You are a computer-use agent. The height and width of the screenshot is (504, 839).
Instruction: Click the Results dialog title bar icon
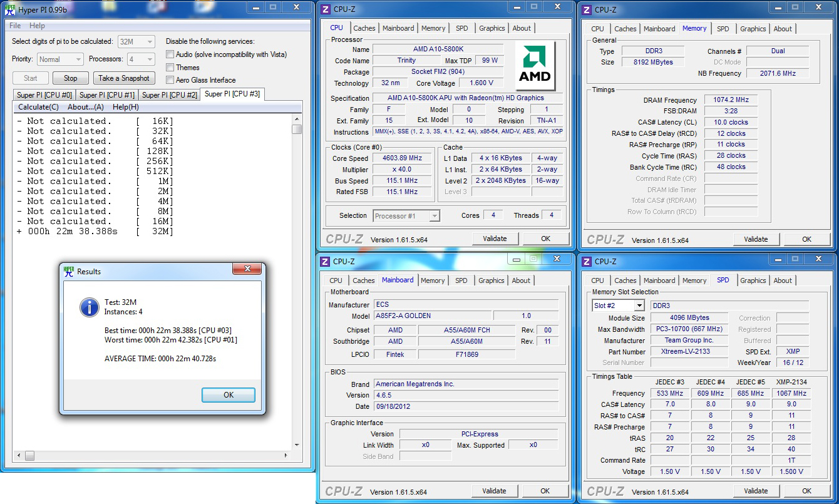coord(69,270)
